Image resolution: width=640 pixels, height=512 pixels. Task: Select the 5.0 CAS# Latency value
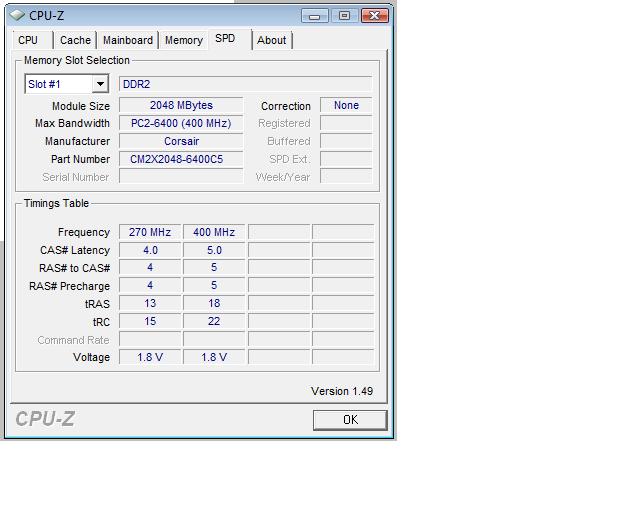coord(214,250)
